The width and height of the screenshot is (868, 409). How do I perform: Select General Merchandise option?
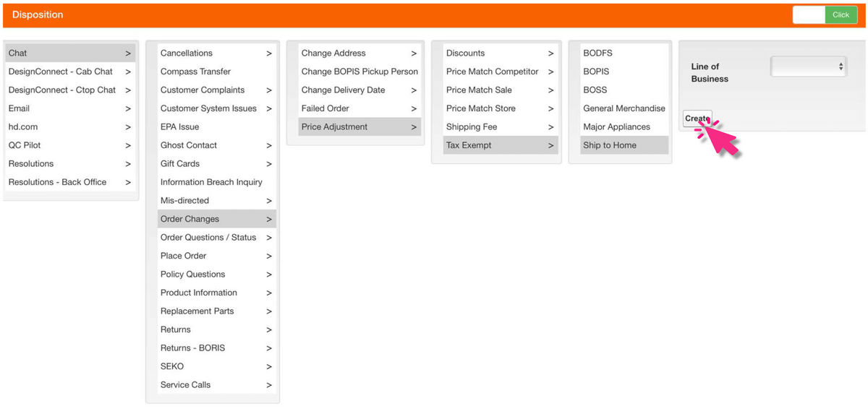pyautogui.click(x=624, y=108)
